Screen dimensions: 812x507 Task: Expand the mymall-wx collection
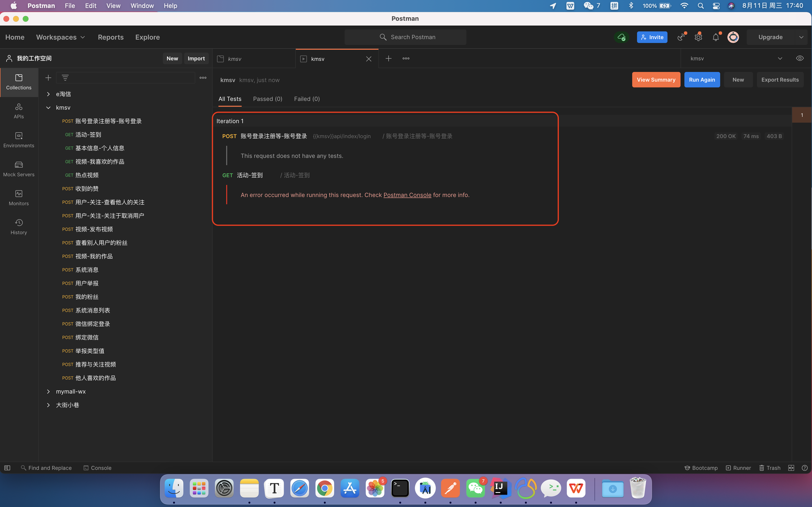pyautogui.click(x=48, y=392)
